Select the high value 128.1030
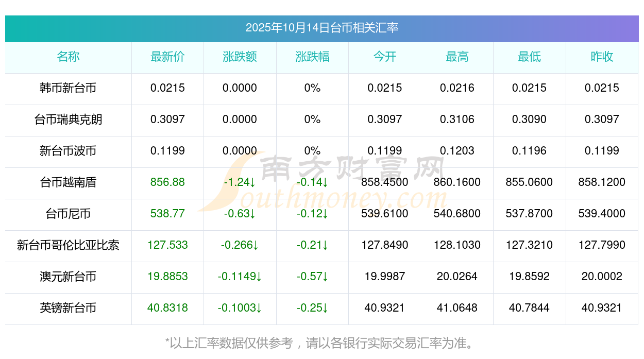644x359 pixels. (457, 245)
